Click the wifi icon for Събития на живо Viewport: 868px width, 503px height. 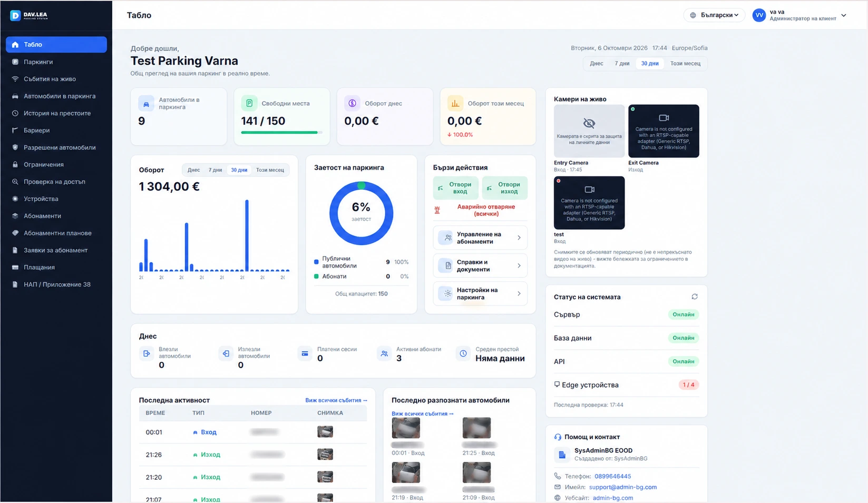[x=15, y=79]
